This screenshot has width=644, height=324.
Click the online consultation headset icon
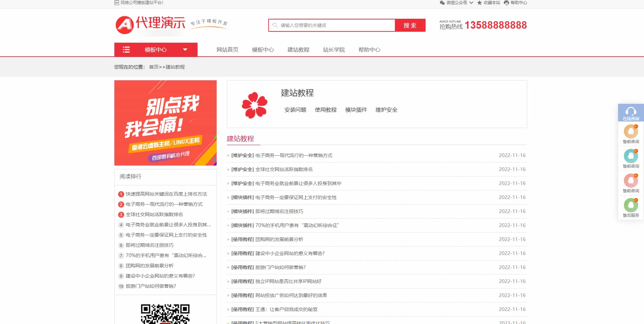point(631,111)
